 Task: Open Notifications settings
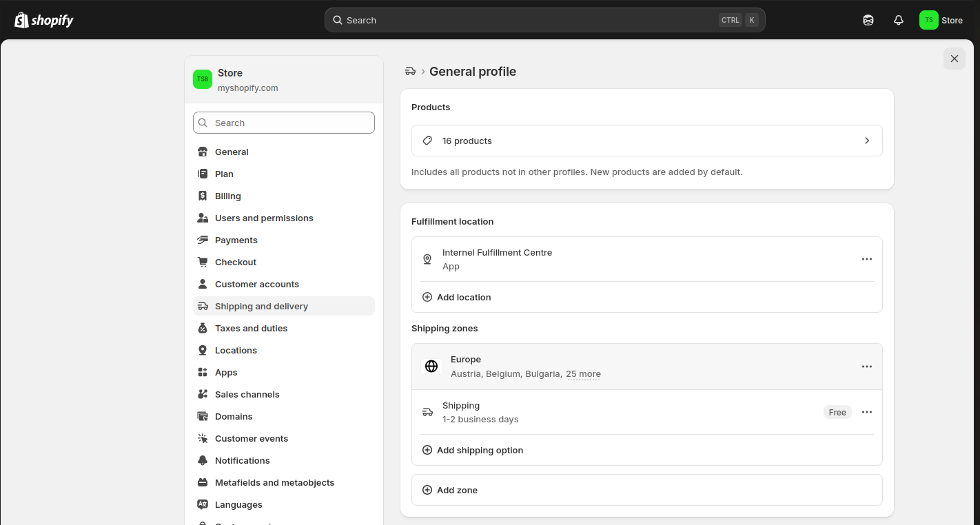click(242, 460)
